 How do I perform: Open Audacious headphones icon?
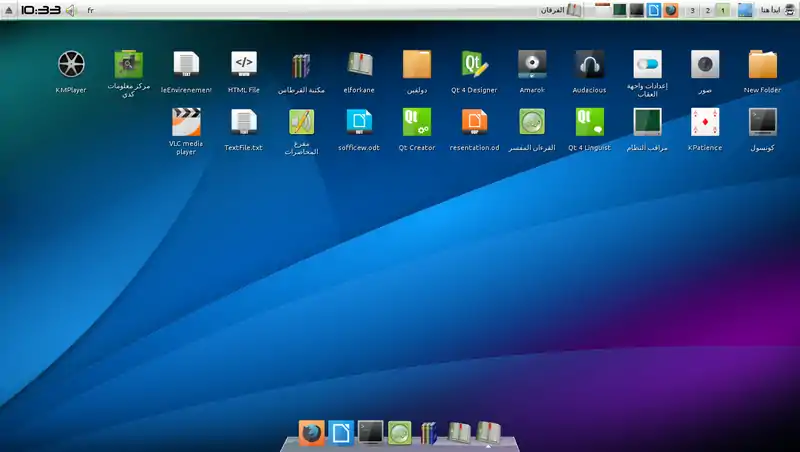tap(589, 65)
